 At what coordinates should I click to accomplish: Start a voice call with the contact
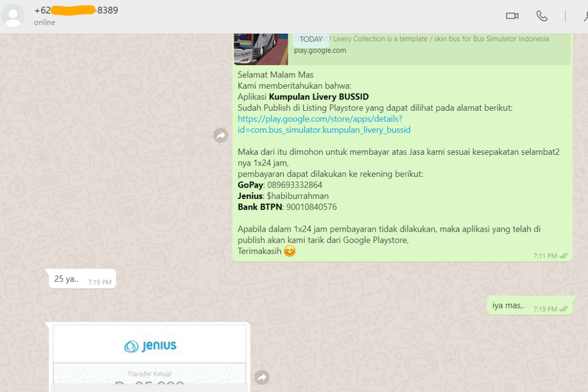pos(542,16)
